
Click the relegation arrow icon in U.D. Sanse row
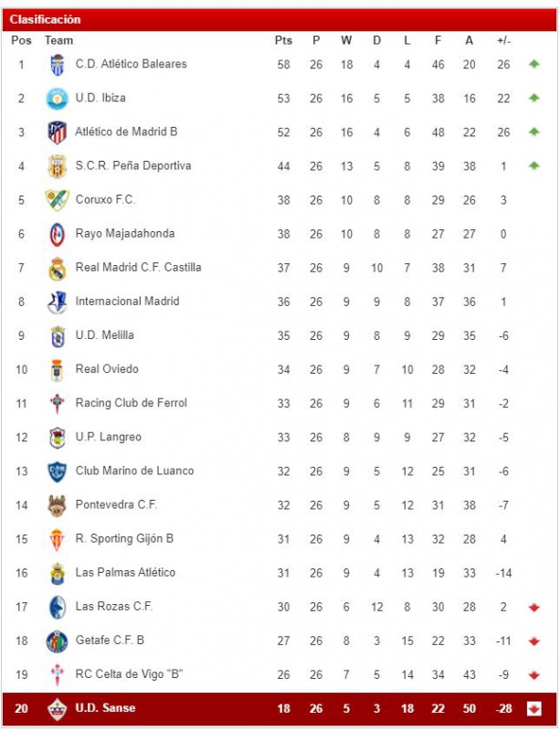pyautogui.click(x=534, y=709)
